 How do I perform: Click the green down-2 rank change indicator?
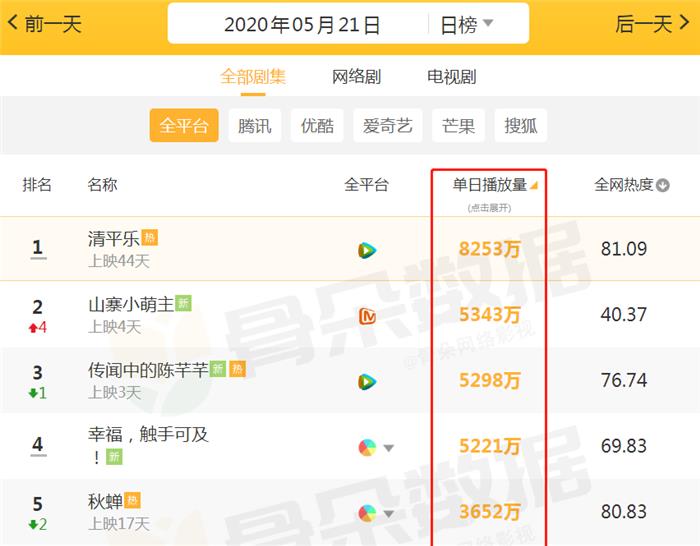pos(38,525)
